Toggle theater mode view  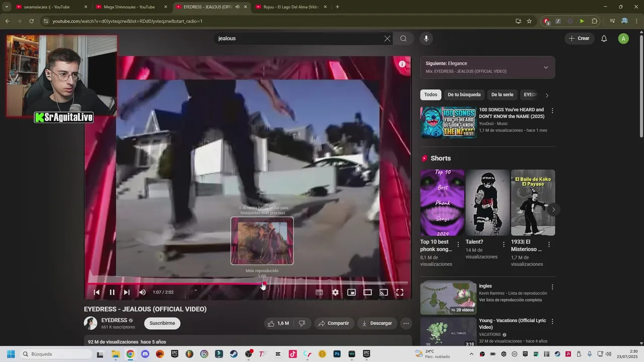pyautogui.click(x=368, y=292)
